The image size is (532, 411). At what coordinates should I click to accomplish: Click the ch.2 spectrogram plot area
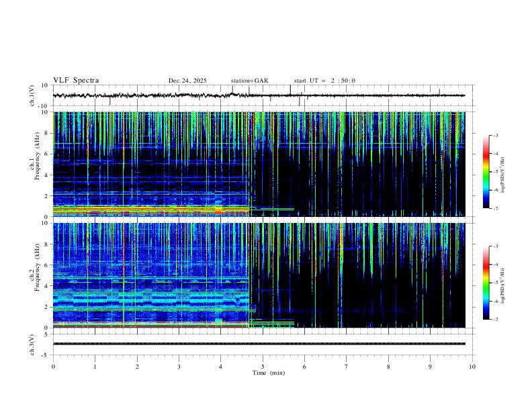[259, 275]
